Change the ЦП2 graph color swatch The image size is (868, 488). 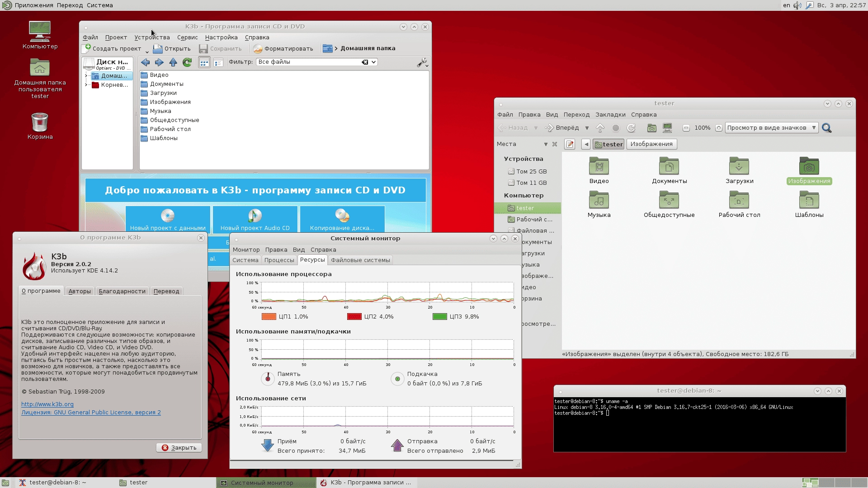click(354, 317)
